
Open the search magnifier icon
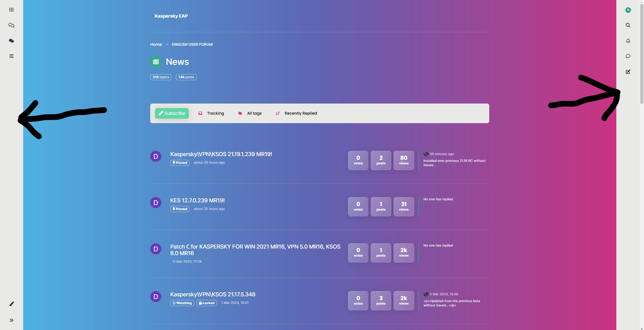tap(628, 25)
